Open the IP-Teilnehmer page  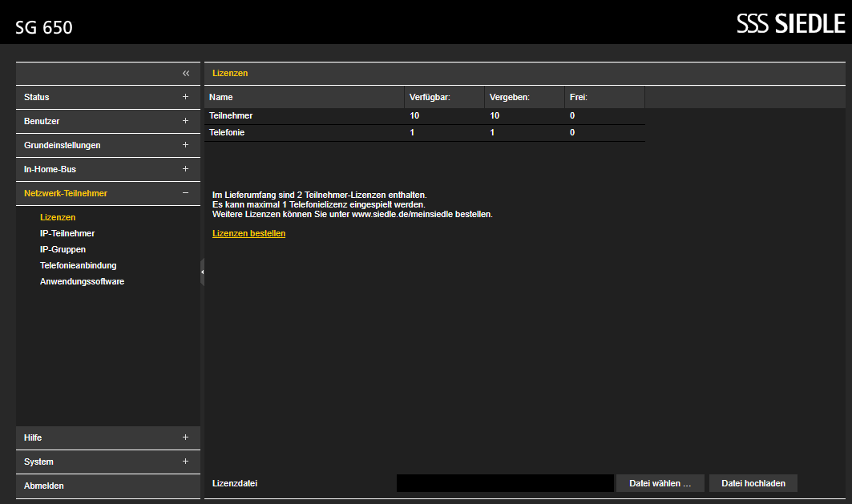[x=67, y=233]
